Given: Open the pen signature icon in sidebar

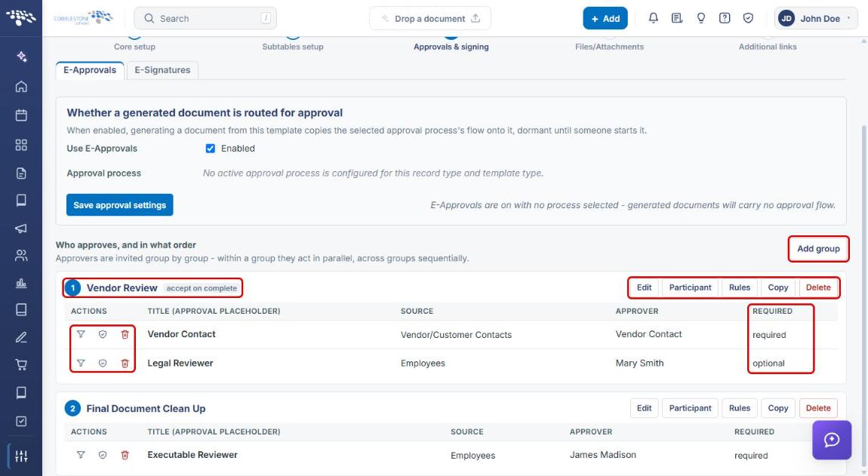Looking at the screenshot, I should [21, 337].
